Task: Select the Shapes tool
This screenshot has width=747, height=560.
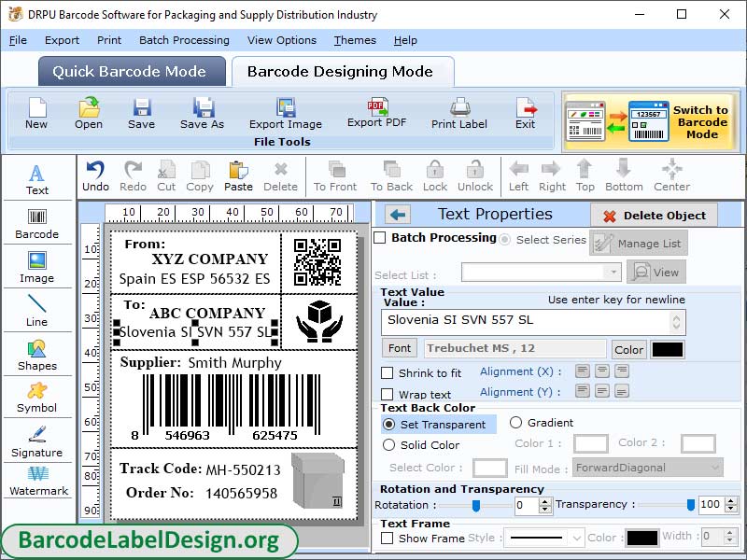Action: [x=36, y=355]
